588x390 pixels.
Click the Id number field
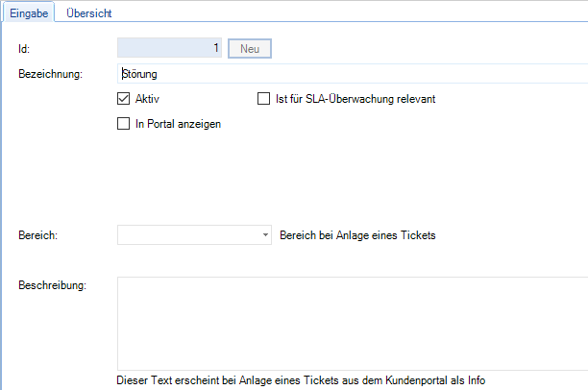pos(169,47)
